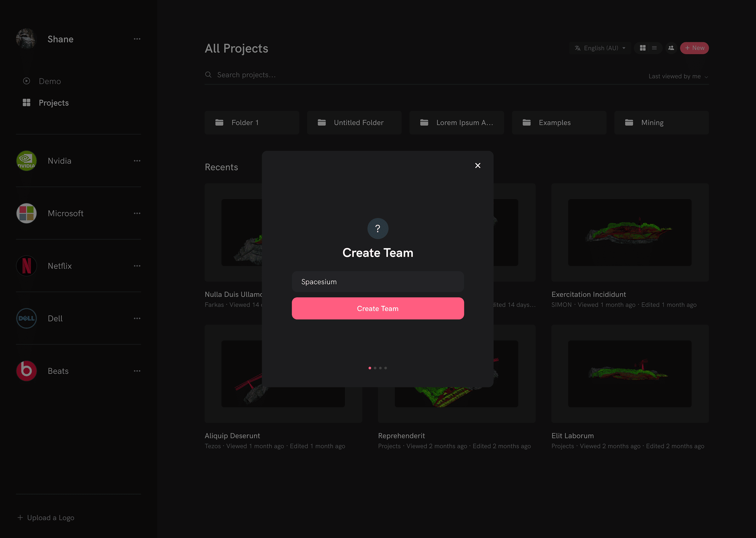756x538 pixels.
Task: Open options menu for Microsoft team
Action: tap(137, 213)
